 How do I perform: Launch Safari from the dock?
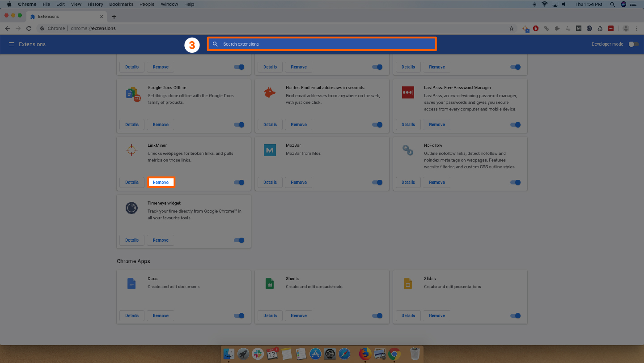tap(344, 354)
